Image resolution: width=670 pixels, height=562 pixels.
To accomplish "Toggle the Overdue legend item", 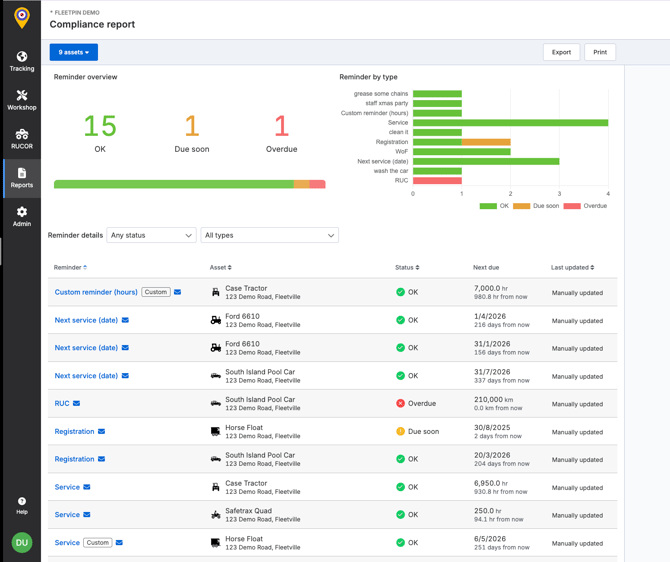I will click(585, 206).
